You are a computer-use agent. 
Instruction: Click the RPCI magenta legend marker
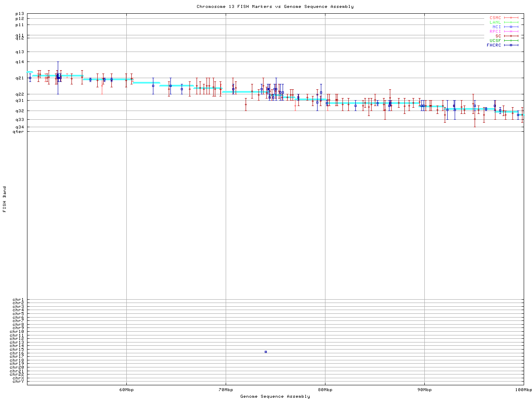(x=511, y=32)
